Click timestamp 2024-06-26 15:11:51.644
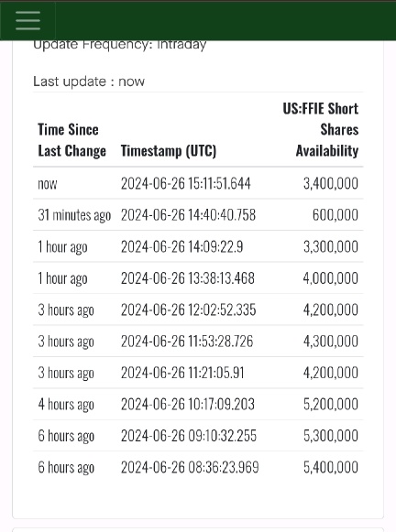Viewport: 396px width, 532px height. [x=186, y=183]
